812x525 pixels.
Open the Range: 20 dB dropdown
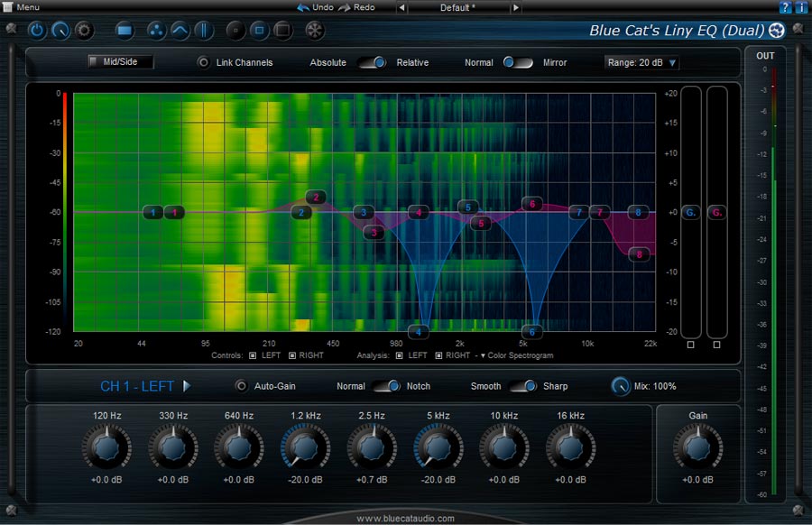coord(641,62)
